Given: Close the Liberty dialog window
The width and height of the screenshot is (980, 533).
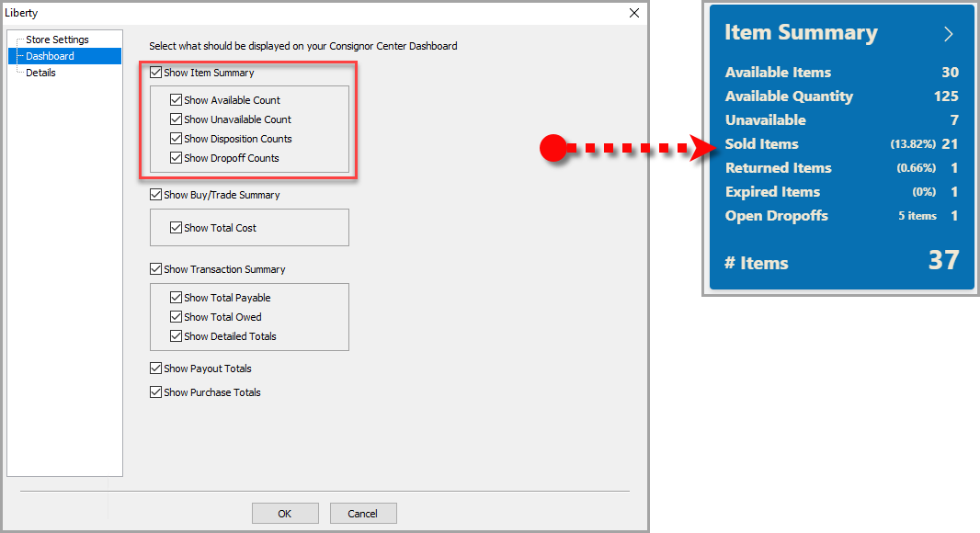Looking at the screenshot, I should [x=633, y=13].
